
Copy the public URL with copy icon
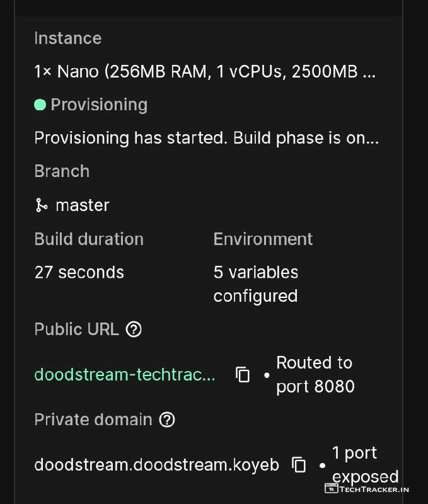point(243,375)
